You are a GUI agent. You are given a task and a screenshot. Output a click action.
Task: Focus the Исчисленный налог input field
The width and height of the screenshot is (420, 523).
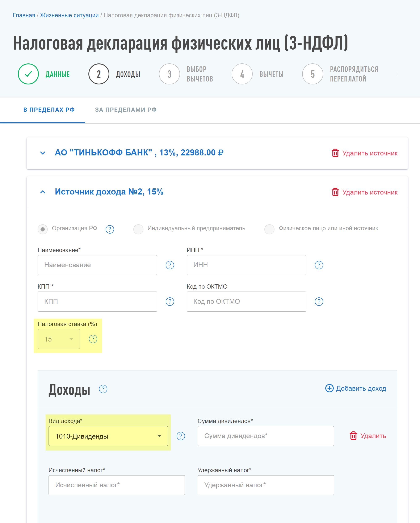click(x=117, y=485)
